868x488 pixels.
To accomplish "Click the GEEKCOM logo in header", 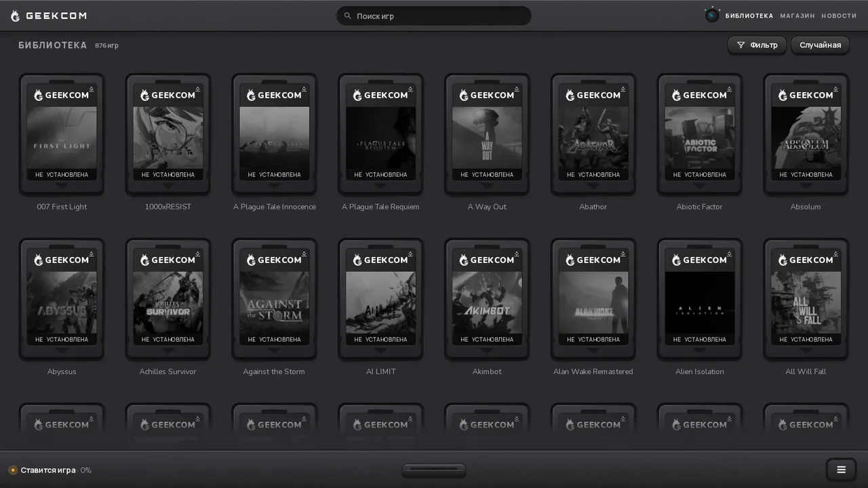I will [49, 16].
